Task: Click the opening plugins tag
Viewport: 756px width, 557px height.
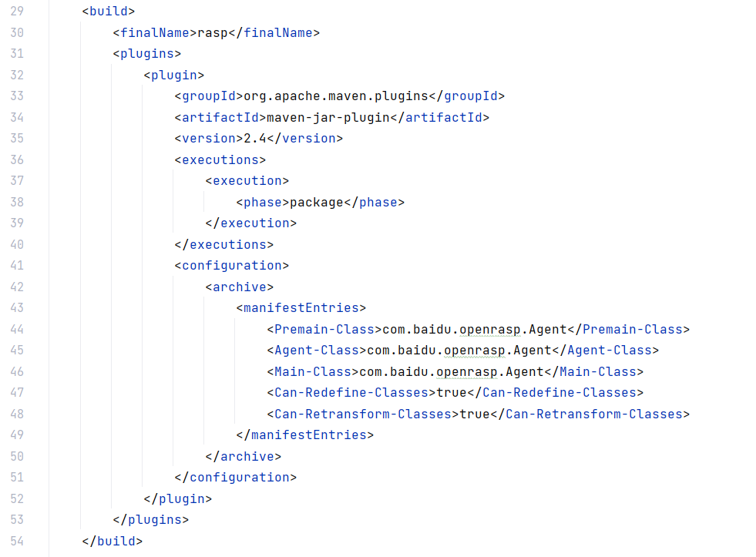Action: 147,53
